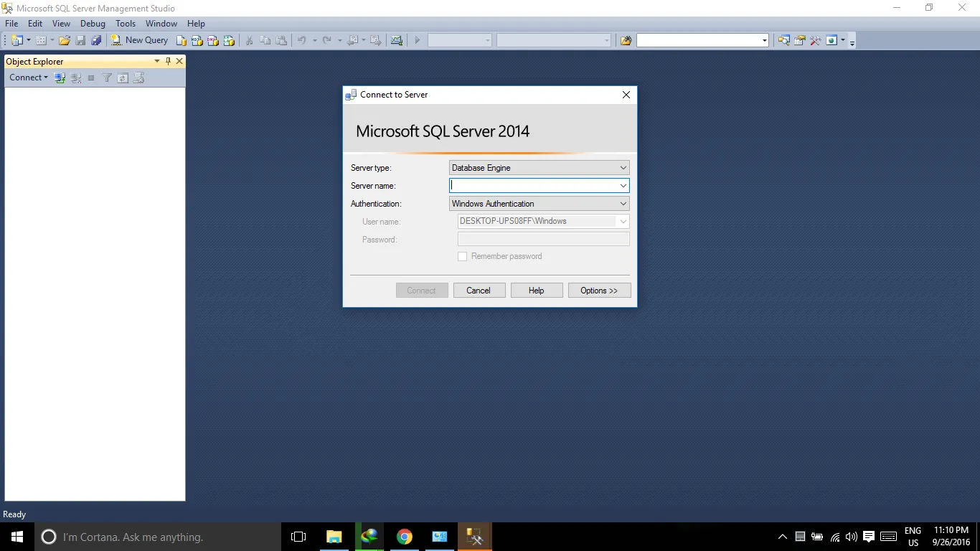Open the Activity Monitor toolbar icon
Screen dimensions: 980x551
coord(397,41)
